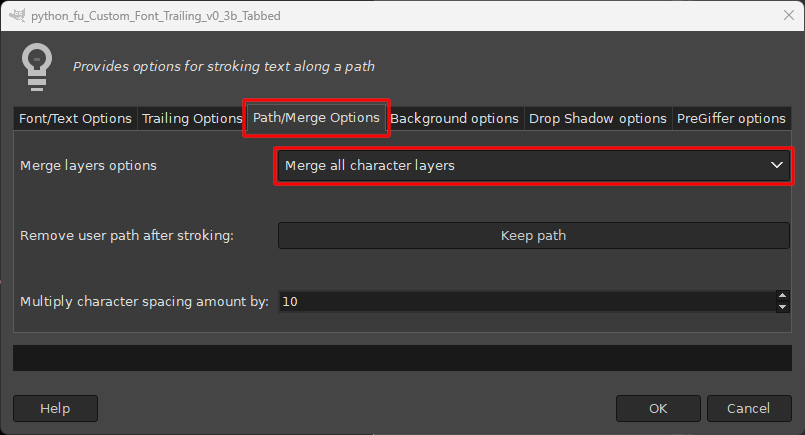
Task: Click the Help button
Action: coord(55,408)
